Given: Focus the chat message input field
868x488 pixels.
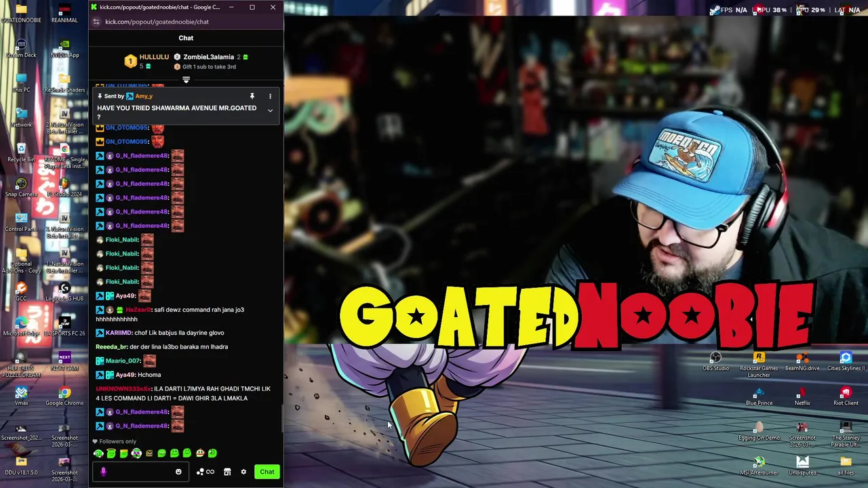Looking at the screenshot, I should click(139, 472).
